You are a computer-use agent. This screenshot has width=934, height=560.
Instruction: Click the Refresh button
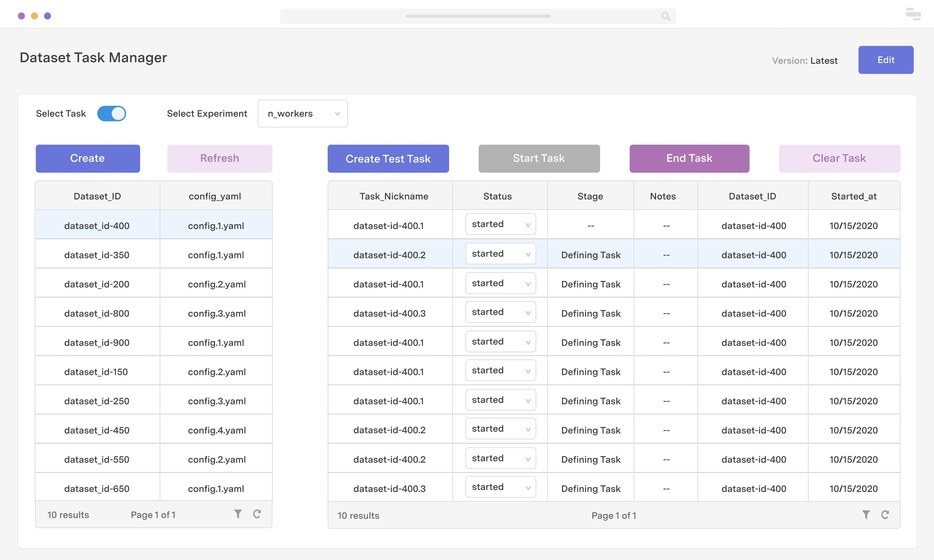[x=219, y=158]
